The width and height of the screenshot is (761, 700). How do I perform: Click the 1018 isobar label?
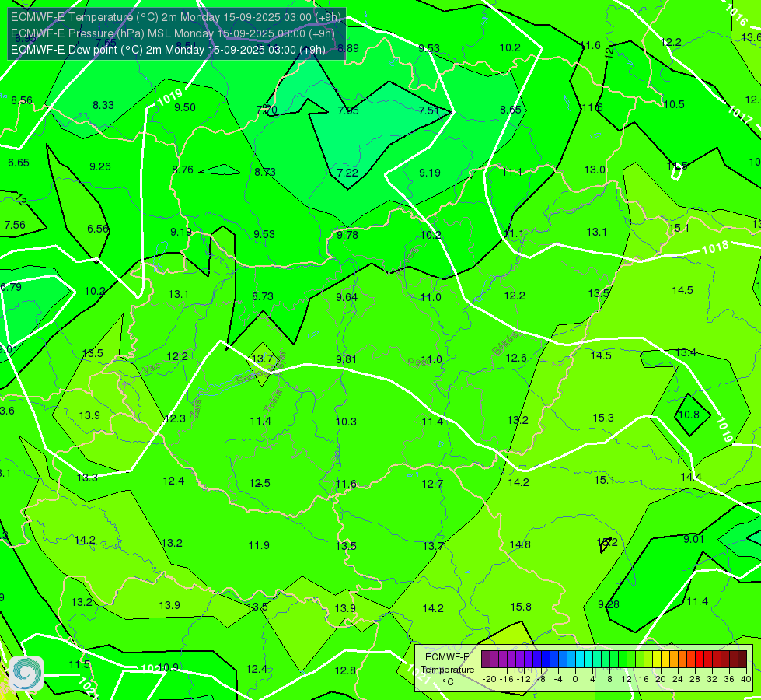pos(715,248)
